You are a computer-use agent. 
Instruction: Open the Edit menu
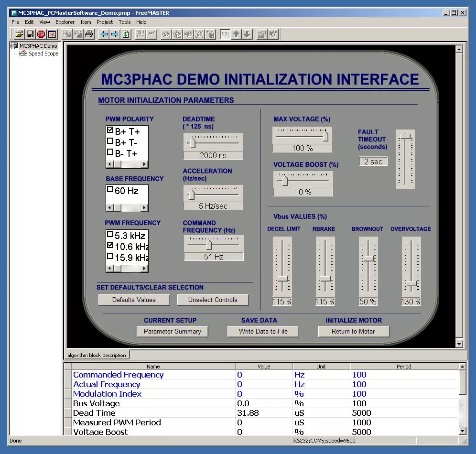click(29, 22)
